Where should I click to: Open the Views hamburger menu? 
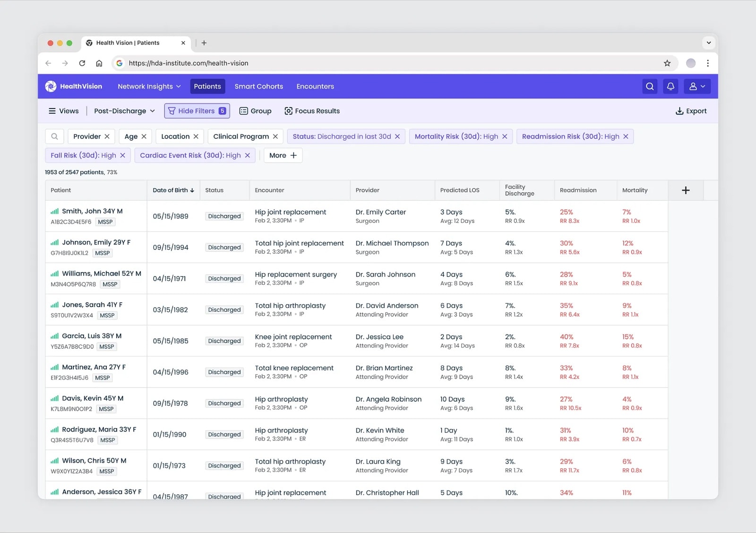(64, 111)
